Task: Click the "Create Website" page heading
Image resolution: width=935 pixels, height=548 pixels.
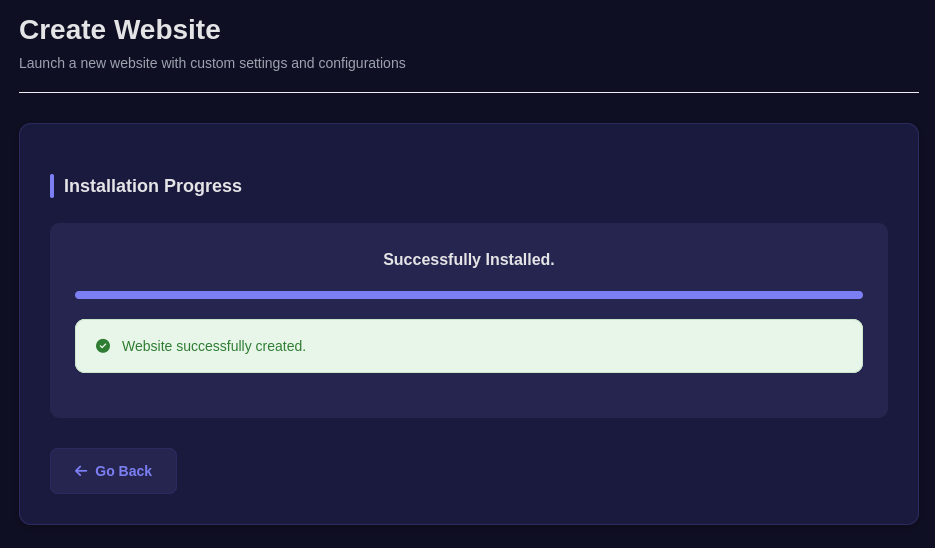Action: coord(120,30)
